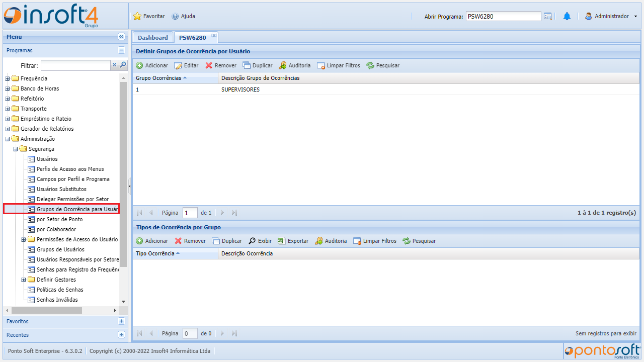This screenshot has height=362, width=644.
Task: Click the Abrir Programa input field
Action: tap(503, 17)
